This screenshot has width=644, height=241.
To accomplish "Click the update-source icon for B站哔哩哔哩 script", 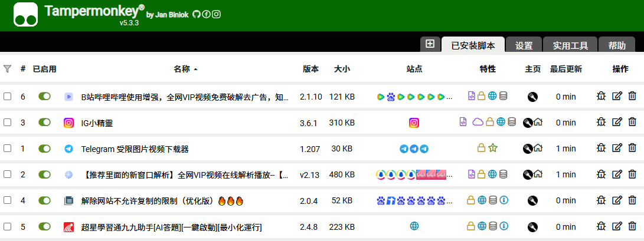I will pyautogui.click(x=532, y=97).
